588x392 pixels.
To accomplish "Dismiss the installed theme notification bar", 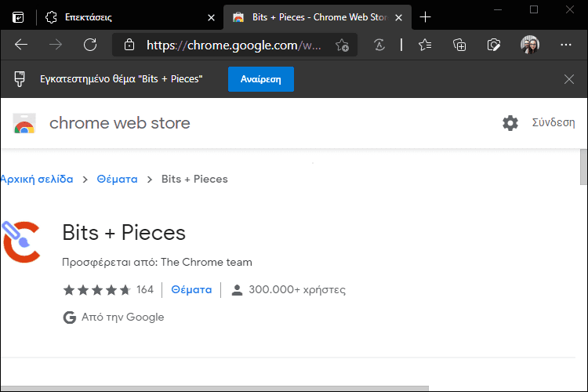I will pyautogui.click(x=569, y=79).
